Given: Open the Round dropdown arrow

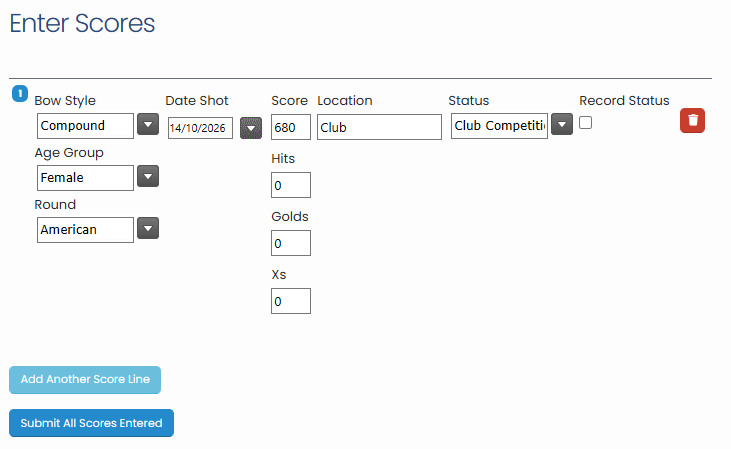Looking at the screenshot, I should point(148,228).
